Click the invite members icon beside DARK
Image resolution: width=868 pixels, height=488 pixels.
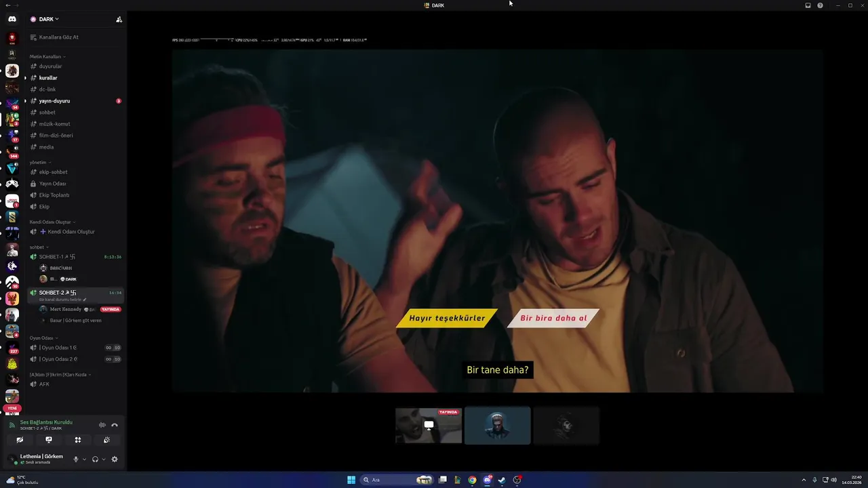tap(119, 20)
